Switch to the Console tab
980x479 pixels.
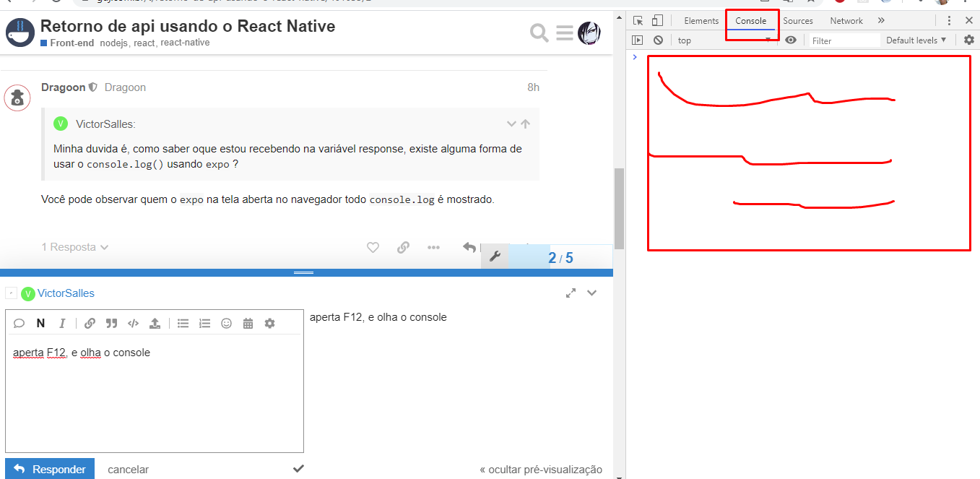point(751,21)
